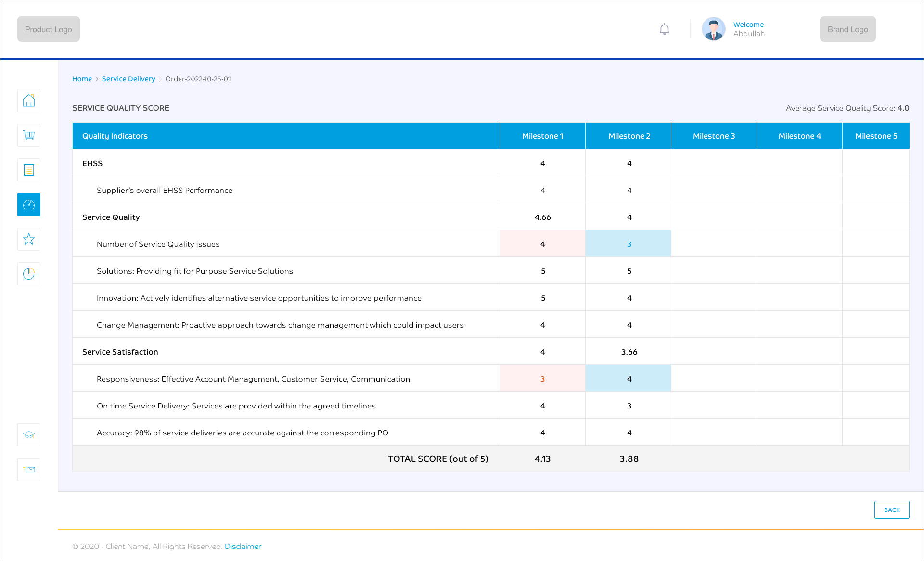Screen dimensions: 924x561
Task: Open the star ratings sidebar icon
Action: tap(29, 239)
